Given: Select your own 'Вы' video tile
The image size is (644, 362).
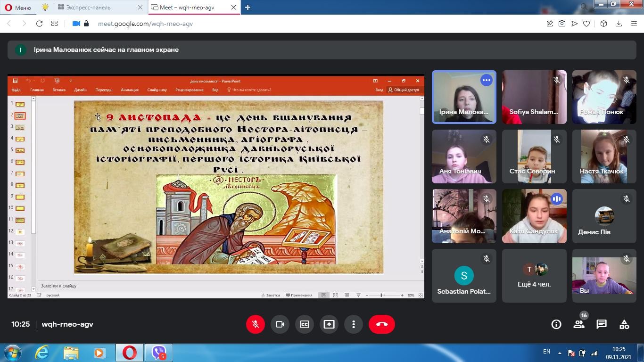Looking at the screenshot, I should 604,276.
